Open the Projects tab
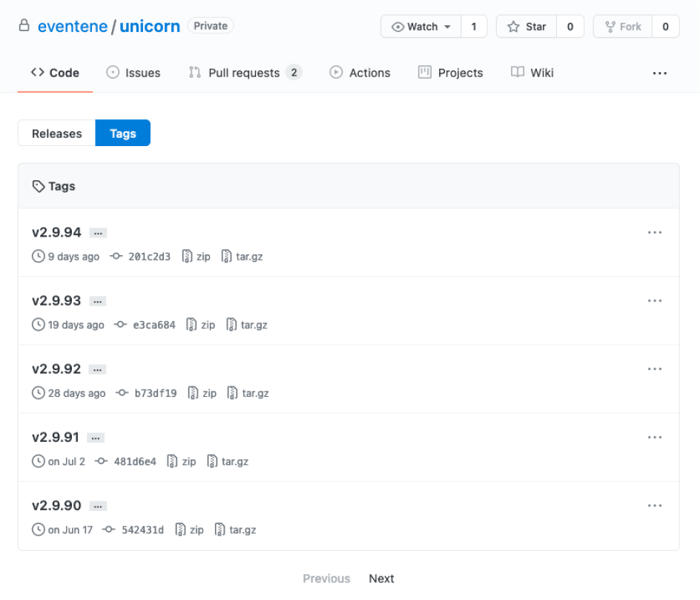The image size is (700, 600). point(450,73)
